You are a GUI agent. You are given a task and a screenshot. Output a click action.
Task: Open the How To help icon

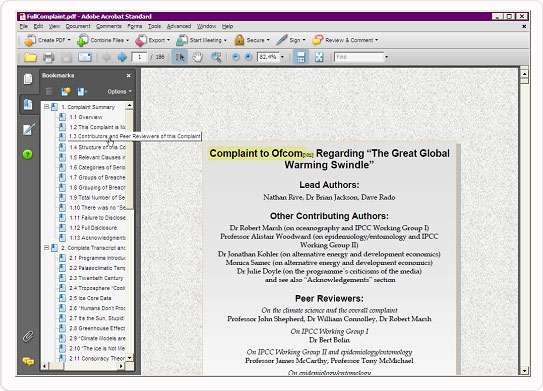(x=28, y=154)
